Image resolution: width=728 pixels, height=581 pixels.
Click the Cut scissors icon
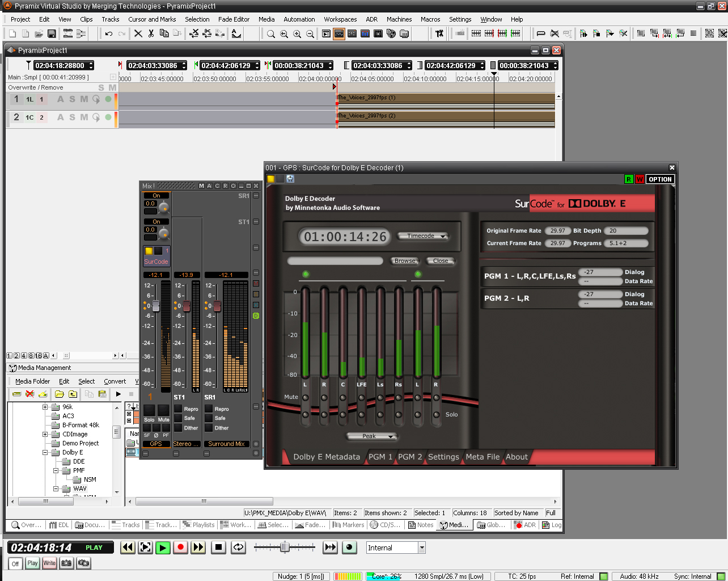[151, 34]
